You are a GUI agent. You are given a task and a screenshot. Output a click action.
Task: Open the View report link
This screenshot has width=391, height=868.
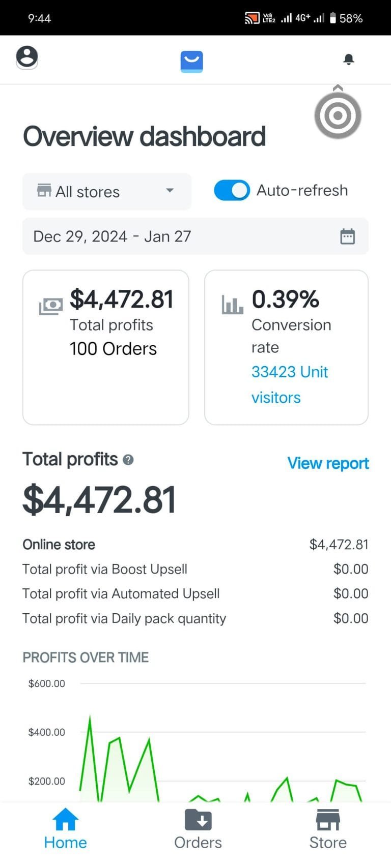click(328, 463)
